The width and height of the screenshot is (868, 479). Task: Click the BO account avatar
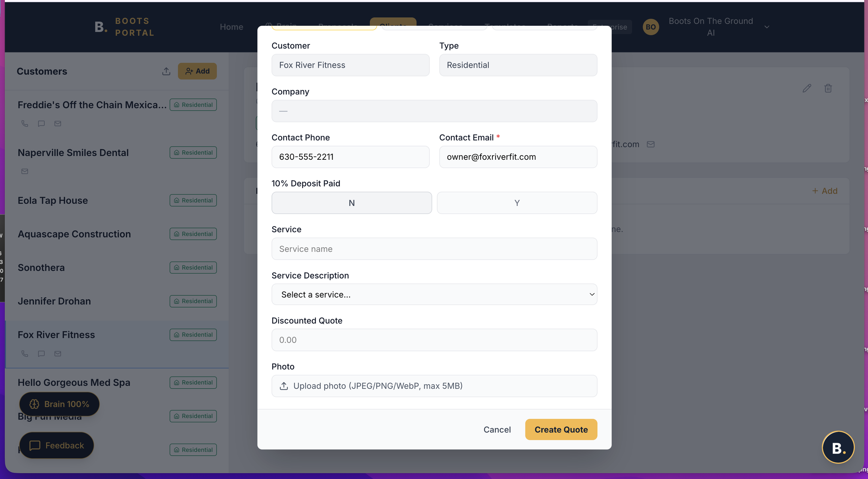(651, 27)
